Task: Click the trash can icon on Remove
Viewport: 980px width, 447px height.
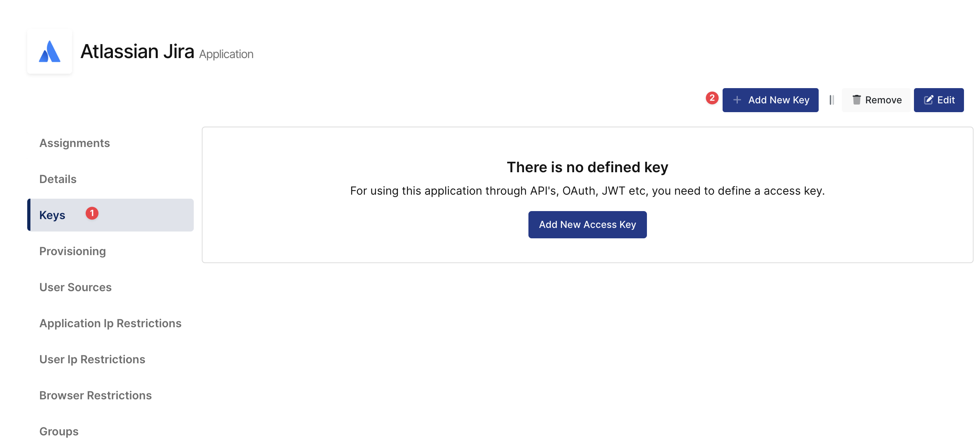Action: click(856, 100)
